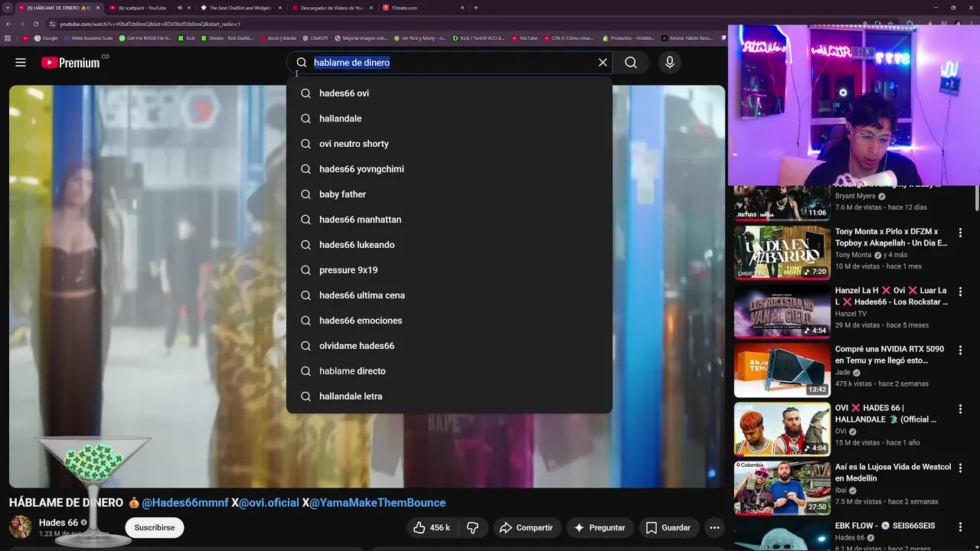Choose suggestion 'hallandale letra'

[449, 396]
